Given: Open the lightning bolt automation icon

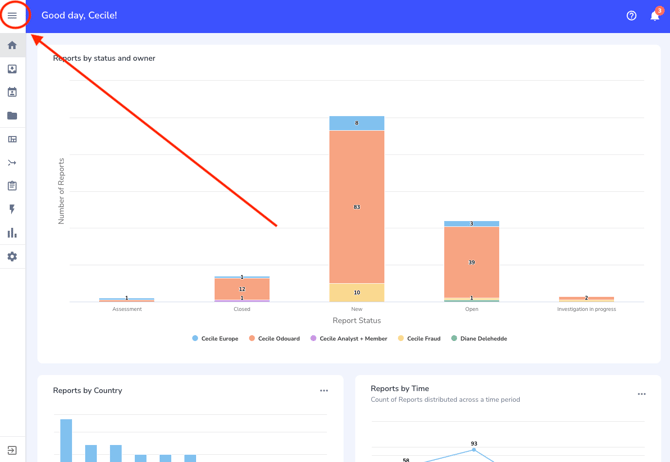Looking at the screenshot, I should point(12,210).
